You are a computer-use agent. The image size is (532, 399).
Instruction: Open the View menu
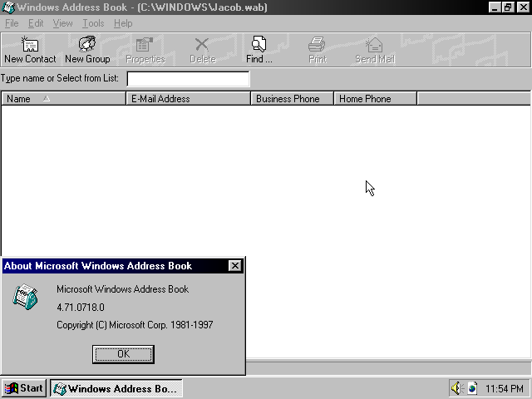click(62, 23)
